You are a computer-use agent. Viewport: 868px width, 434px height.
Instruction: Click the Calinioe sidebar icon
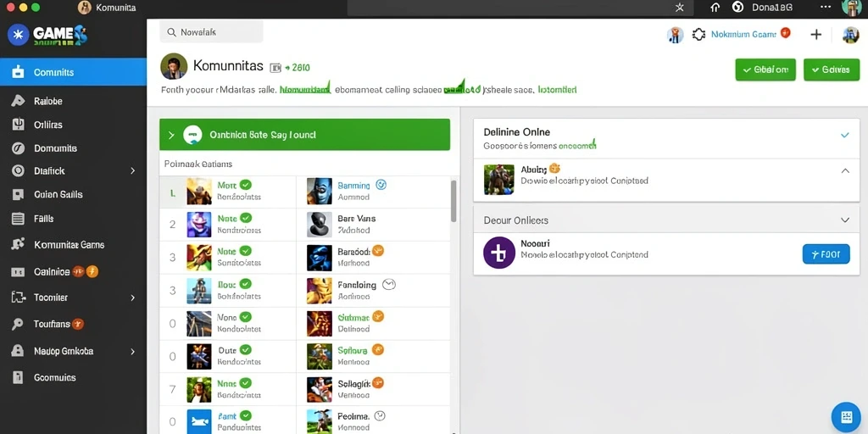coord(18,272)
